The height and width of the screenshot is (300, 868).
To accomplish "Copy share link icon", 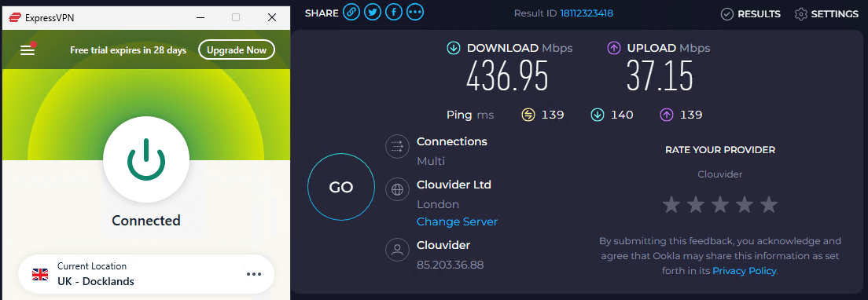I will pyautogui.click(x=351, y=13).
